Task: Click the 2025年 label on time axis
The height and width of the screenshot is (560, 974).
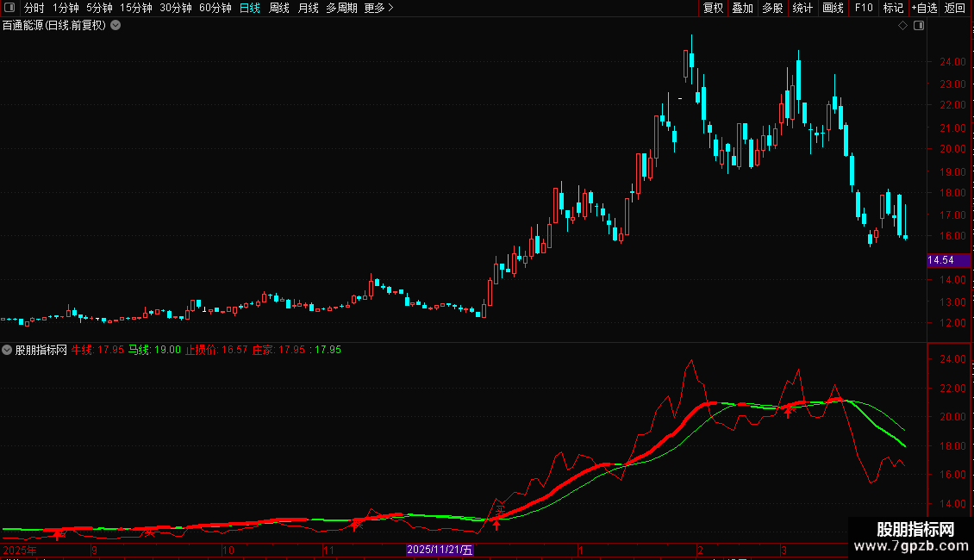Action: click(20, 550)
